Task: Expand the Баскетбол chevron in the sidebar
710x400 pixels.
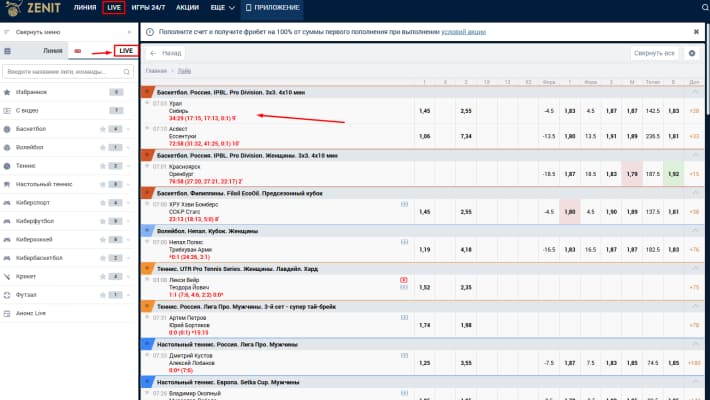Action: [x=129, y=129]
